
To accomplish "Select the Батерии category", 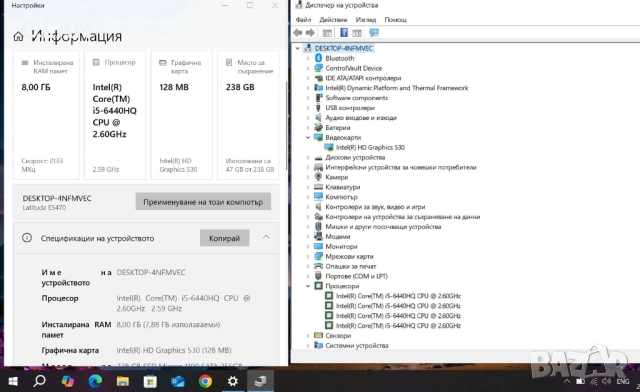I will (338, 128).
